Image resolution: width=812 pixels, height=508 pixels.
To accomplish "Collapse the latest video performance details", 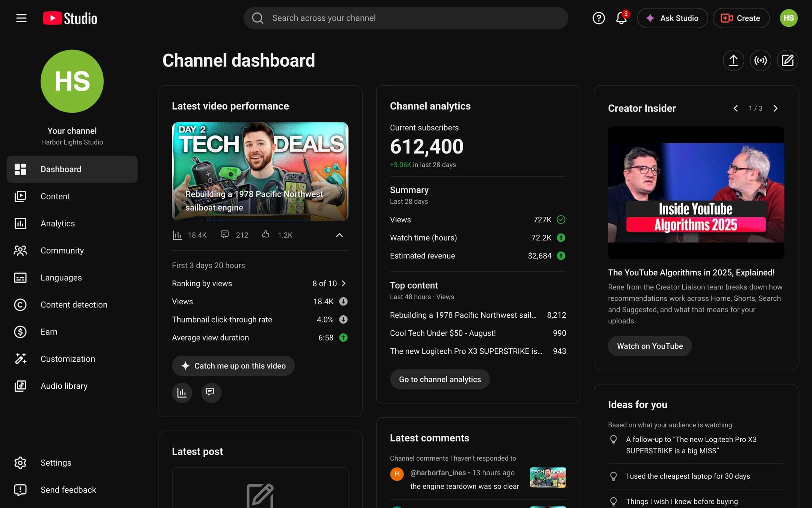I will click(339, 235).
